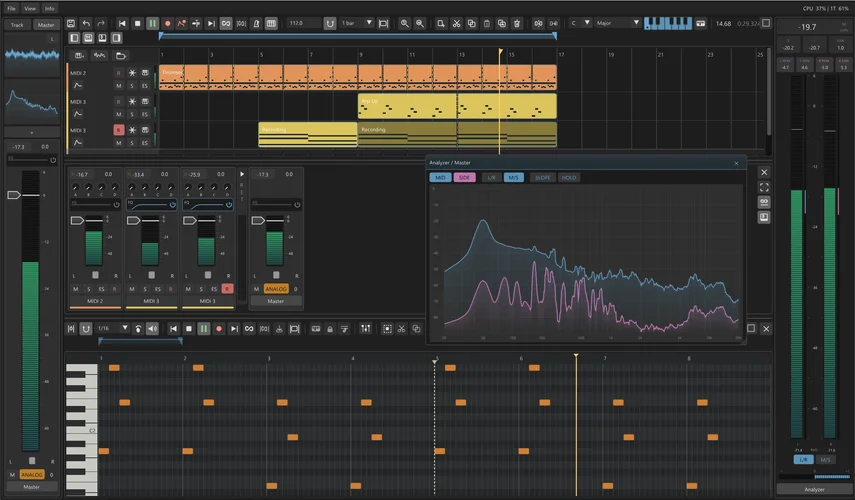Select the Arp Up clip
This screenshot has width=855, height=500.
457,106
